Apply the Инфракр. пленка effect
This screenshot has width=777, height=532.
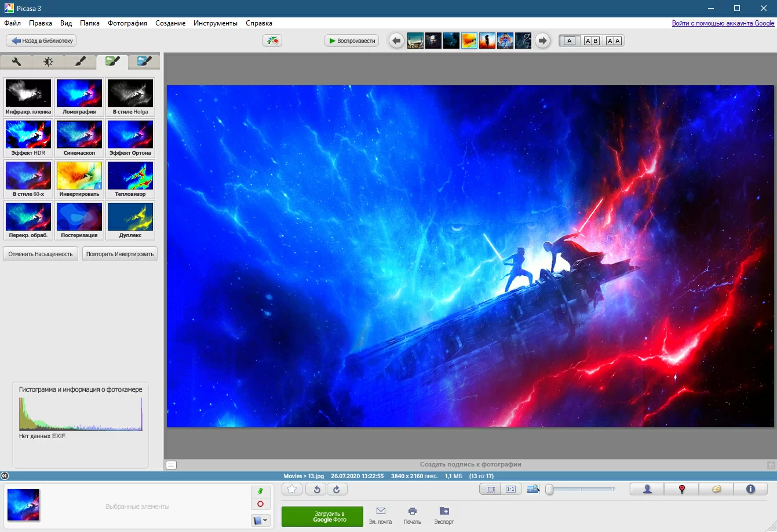click(x=28, y=97)
